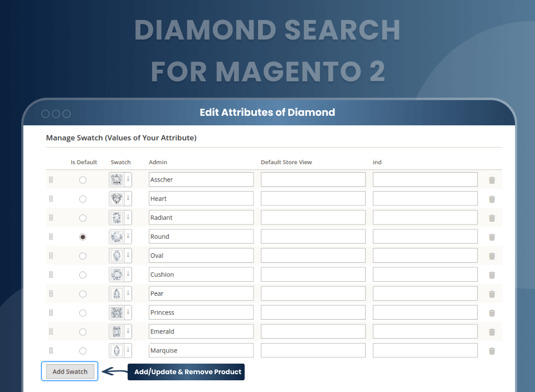Set Cushion as the default option

(82, 275)
